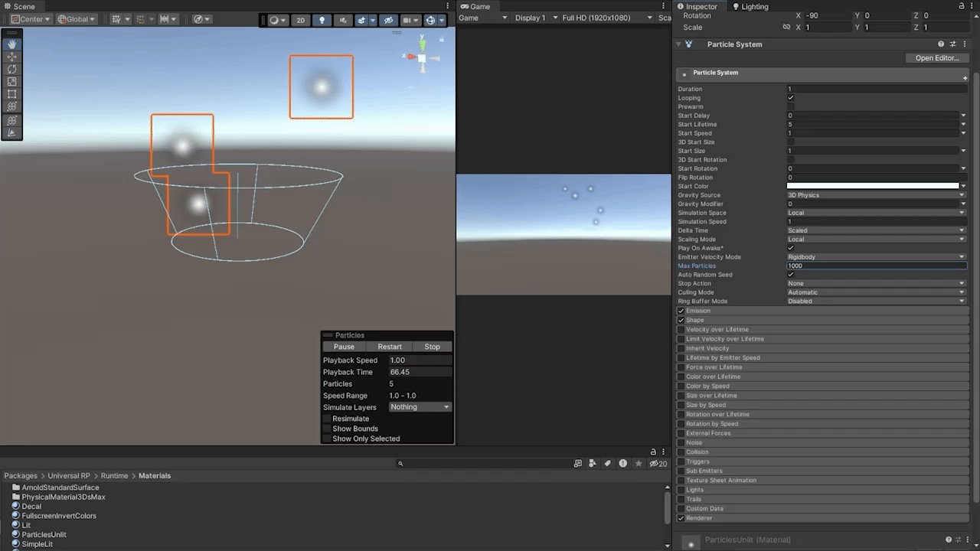Enable the Show Bounds checkbox

click(327, 429)
